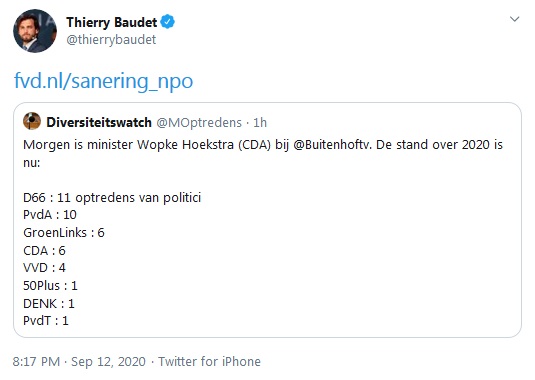This screenshot has height=380, width=535.
Task: Expand the tweet options chevron
Action: click(514, 19)
